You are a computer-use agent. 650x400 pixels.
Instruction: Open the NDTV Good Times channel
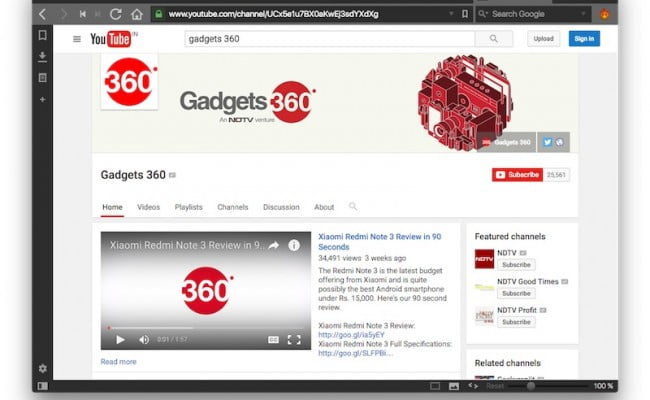(x=528, y=281)
